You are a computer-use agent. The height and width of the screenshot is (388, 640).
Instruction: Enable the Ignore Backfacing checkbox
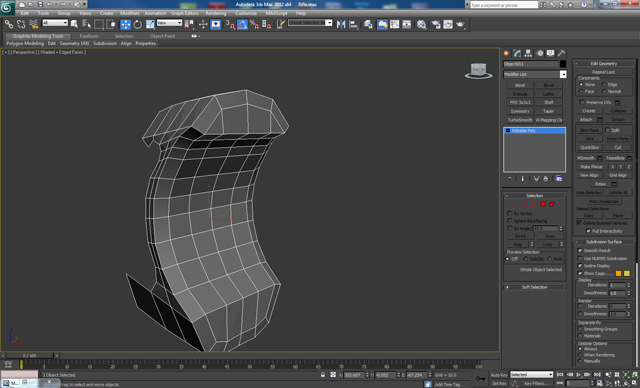tap(510, 221)
